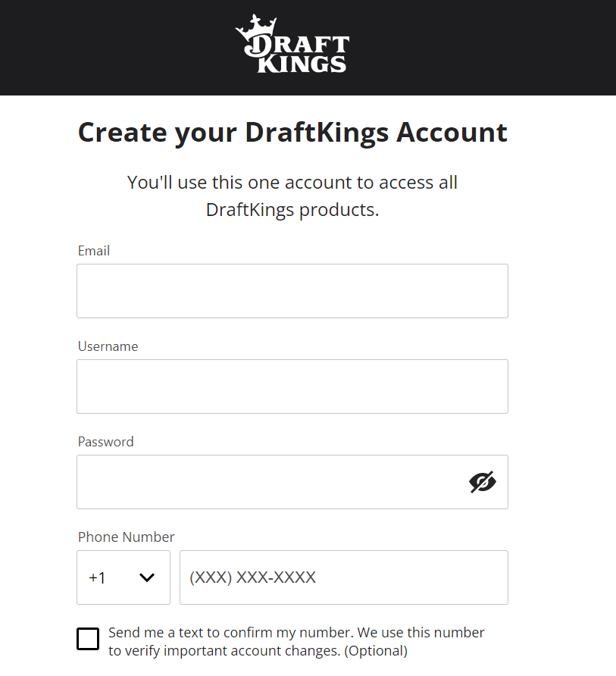616x676 pixels.
Task: Click the Phone Number label
Action: tap(126, 537)
